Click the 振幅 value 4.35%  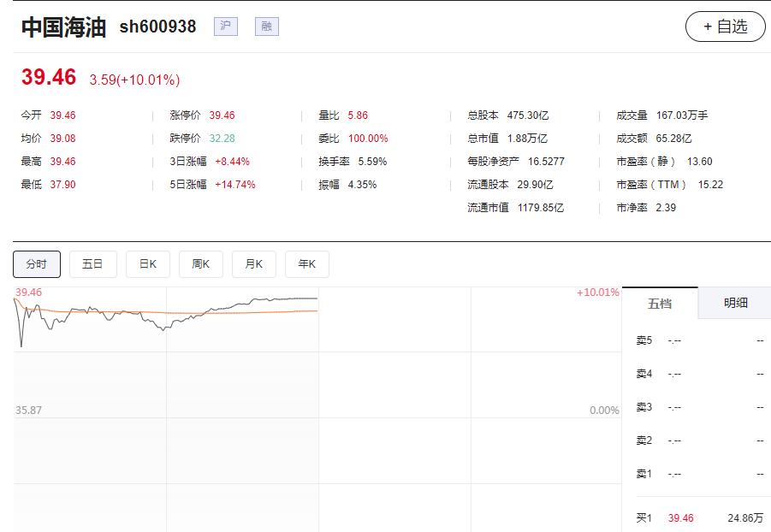coord(362,185)
